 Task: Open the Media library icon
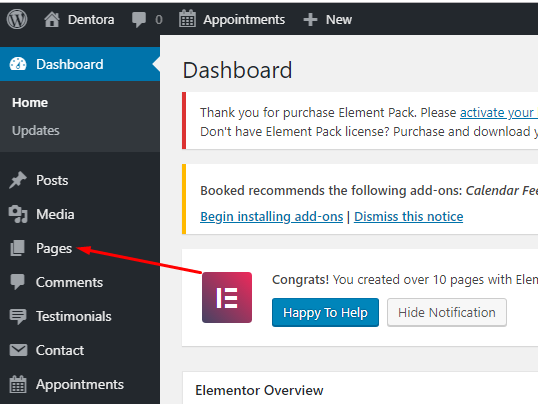(x=18, y=214)
